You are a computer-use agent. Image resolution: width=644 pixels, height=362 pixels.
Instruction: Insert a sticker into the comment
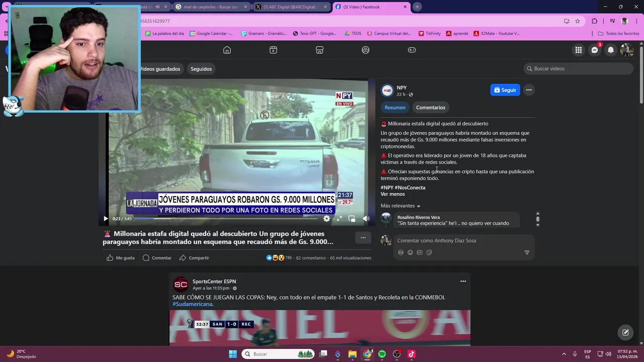[x=429, y=252]
